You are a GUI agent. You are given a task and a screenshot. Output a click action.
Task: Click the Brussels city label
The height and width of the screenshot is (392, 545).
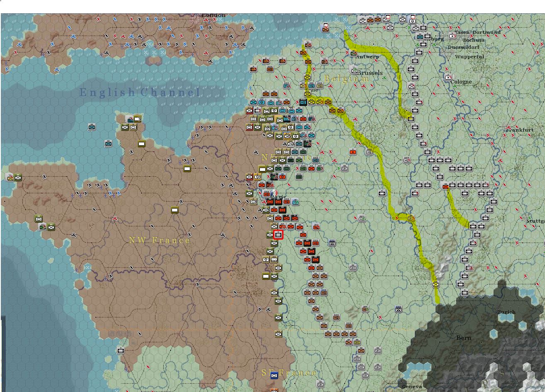(369, 73)
